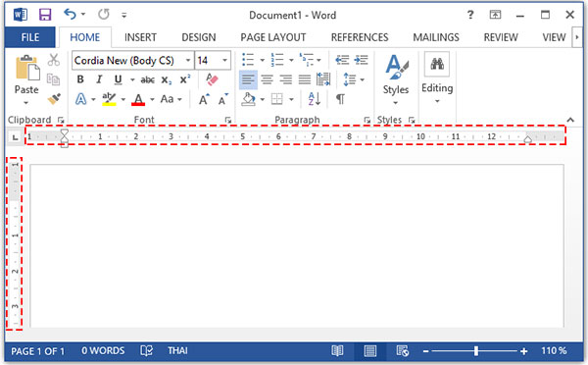Image resolution: width=588 pixels, height=365 pixels.
Task: Toggle left text alignment
Action: (248, 79)
